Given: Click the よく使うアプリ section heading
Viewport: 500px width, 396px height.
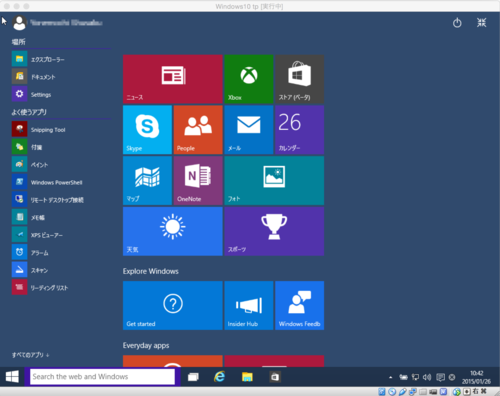Looking at the screenshot, I should (29, 112).
